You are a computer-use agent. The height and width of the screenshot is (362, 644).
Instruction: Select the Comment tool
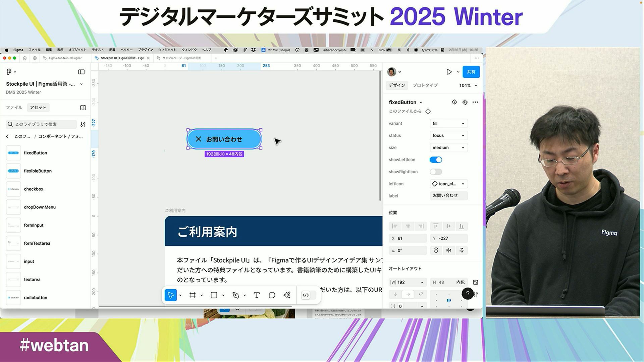coord(272,295)
